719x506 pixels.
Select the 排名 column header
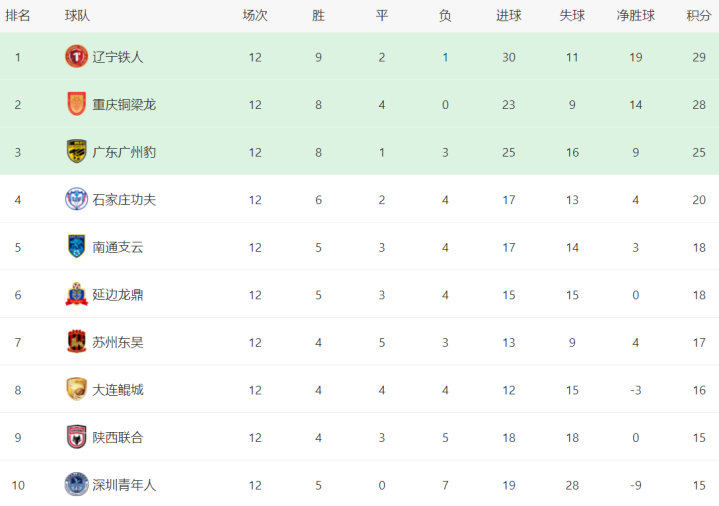(18, 16)
